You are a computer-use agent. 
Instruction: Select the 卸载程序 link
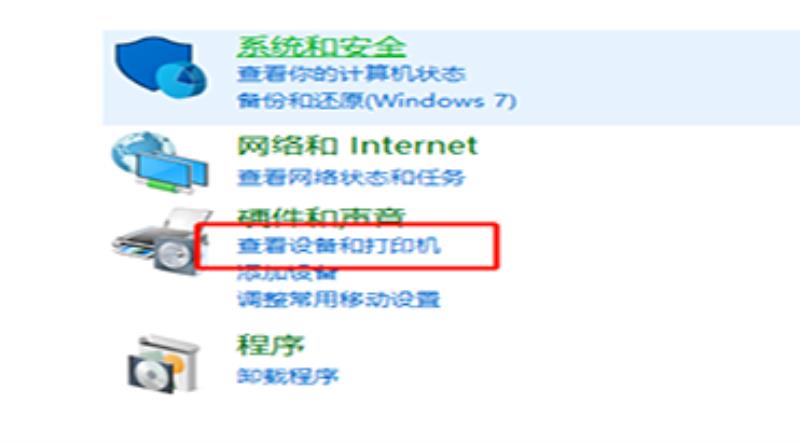point(288,377)
